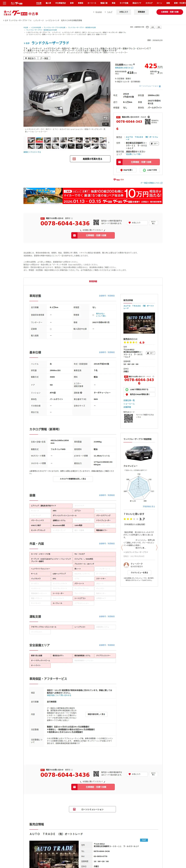Click help icon beside 携帯・PHS可
The height and width of the screenshot is (868, 186).
148,117
